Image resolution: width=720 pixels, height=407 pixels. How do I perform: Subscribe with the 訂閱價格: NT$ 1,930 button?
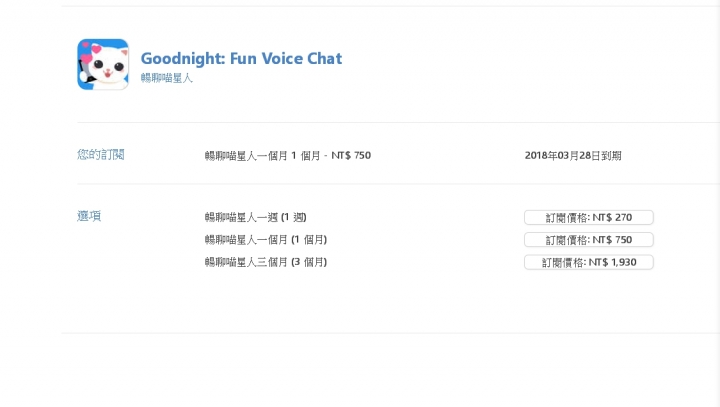589,262
